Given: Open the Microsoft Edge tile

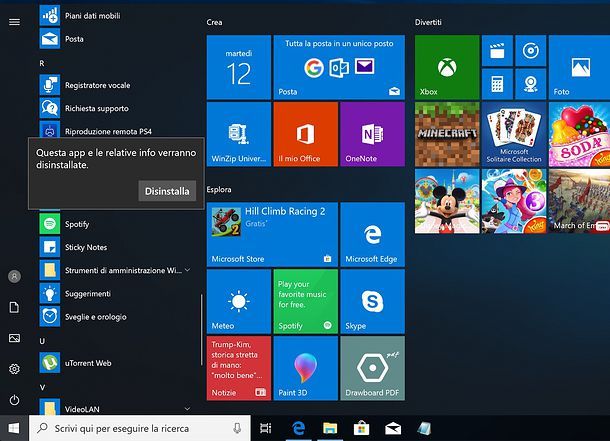Looking at the screenshot, I should click(x=373, y=234).
